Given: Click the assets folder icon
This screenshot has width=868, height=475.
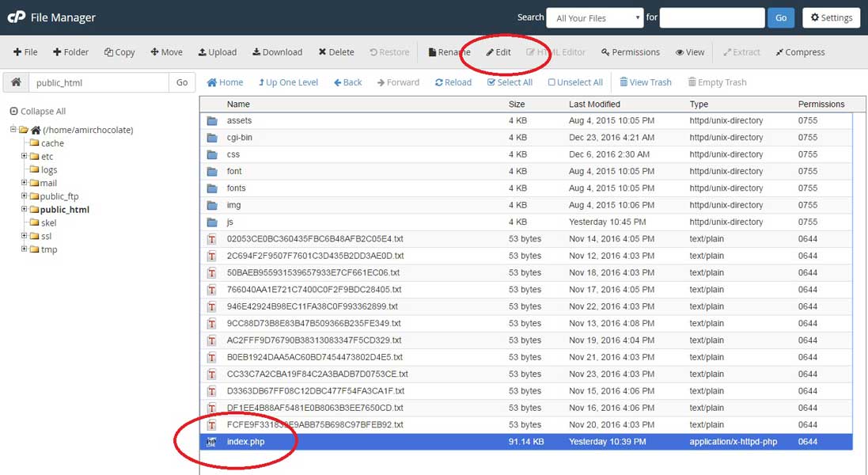Looking at the screenshot, I should tap(212, 120).
